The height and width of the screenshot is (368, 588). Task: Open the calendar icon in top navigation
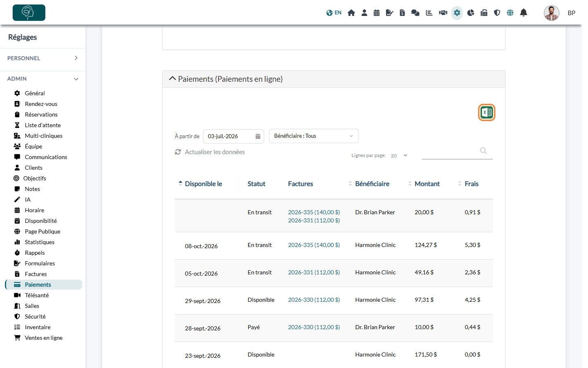376,13
